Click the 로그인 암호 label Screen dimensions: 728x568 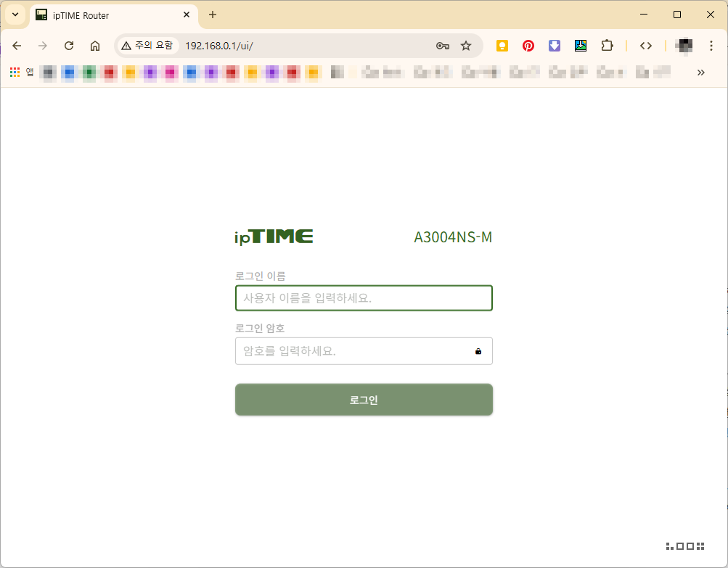pyautogui.click(x=260, y=329)
